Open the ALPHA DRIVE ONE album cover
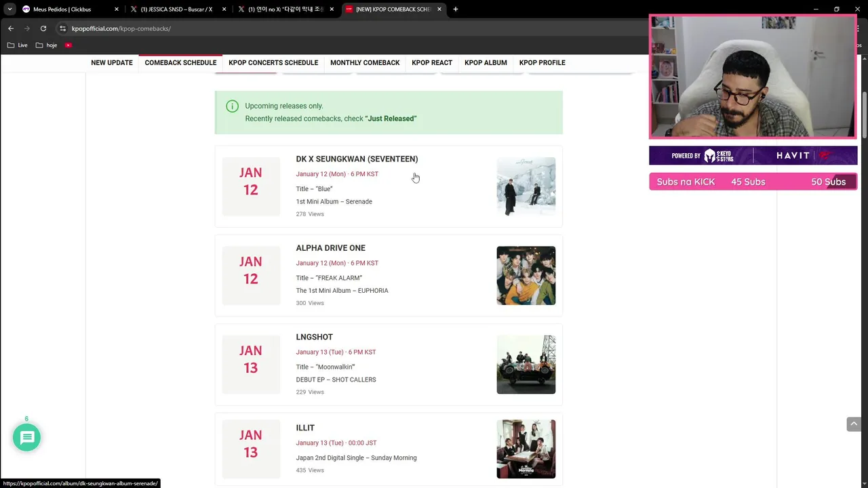Image resolution: width=868 pixels, height=488 pixels. click(526, 275)
